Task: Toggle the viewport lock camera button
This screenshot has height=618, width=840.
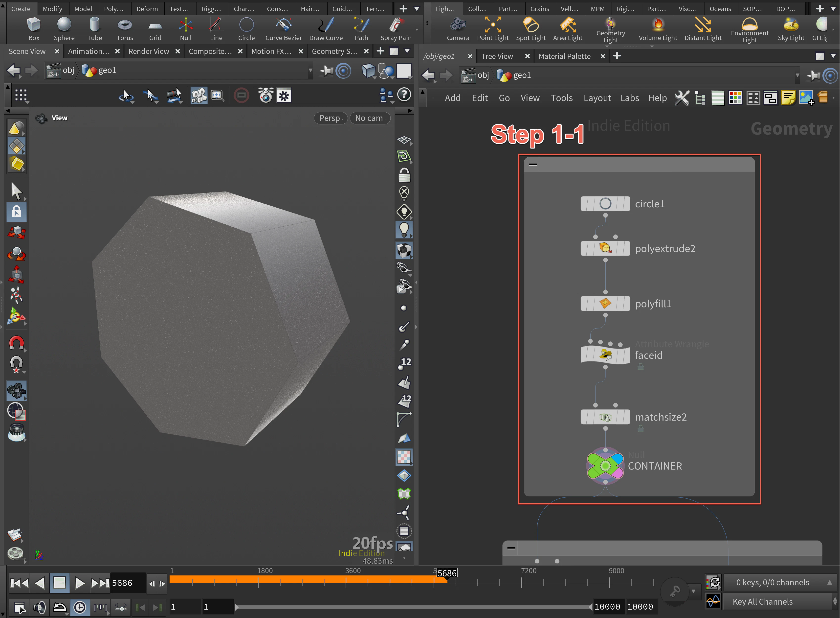Action: pos(404,175)
